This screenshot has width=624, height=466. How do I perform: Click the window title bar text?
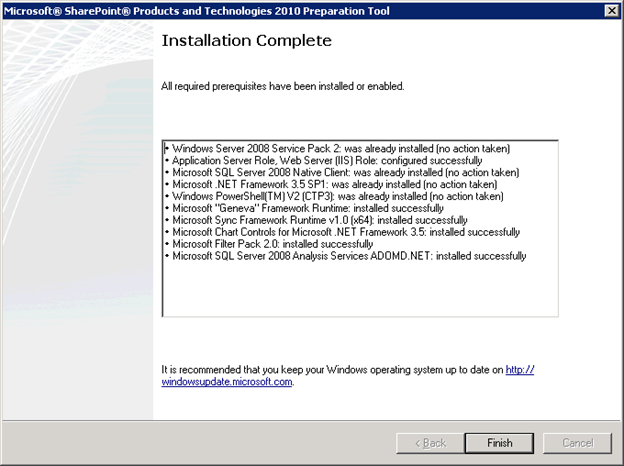[196, 11]
